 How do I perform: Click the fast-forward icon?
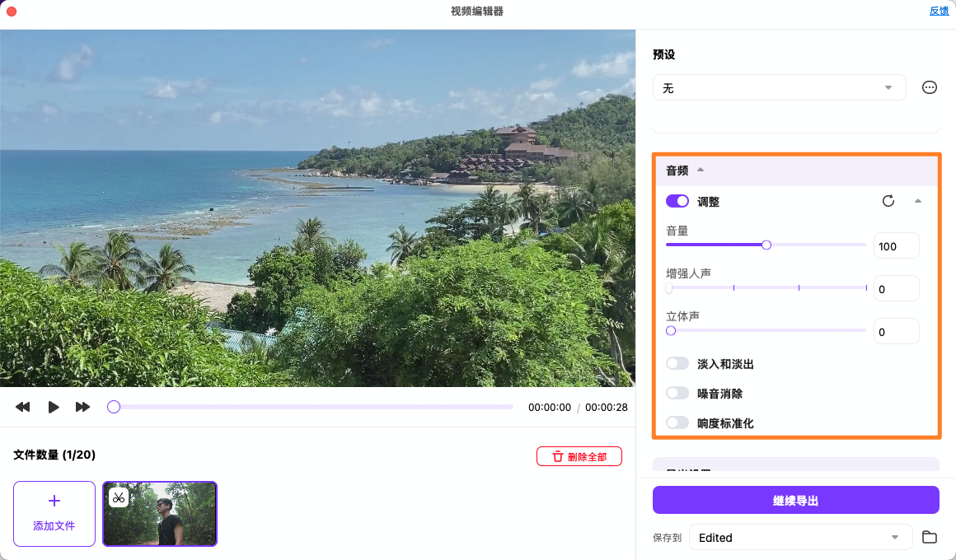tap(82, 406)
